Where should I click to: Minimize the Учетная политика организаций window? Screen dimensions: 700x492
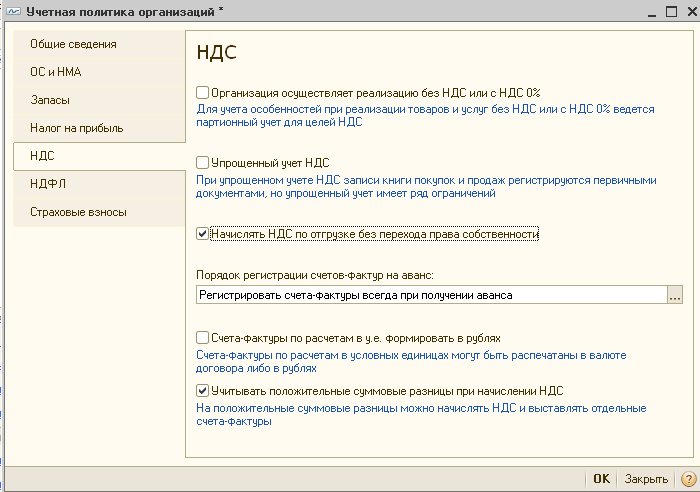click(x=652, y=12)
